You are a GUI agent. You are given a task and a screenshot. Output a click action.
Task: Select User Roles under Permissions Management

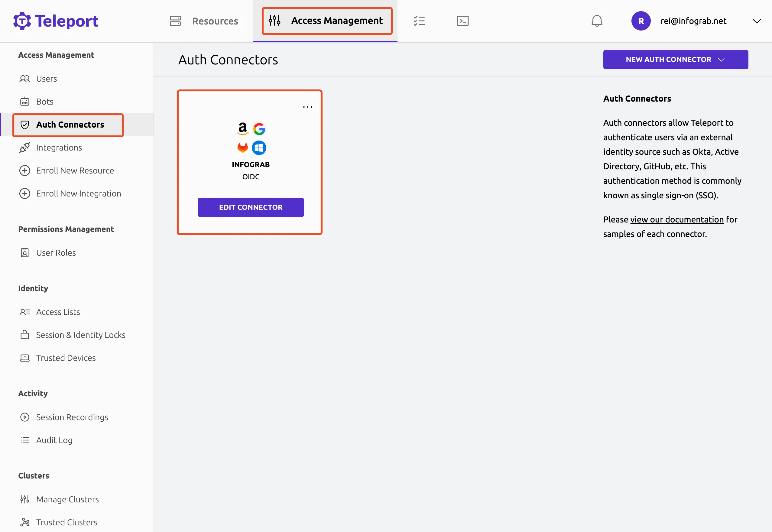56,252
